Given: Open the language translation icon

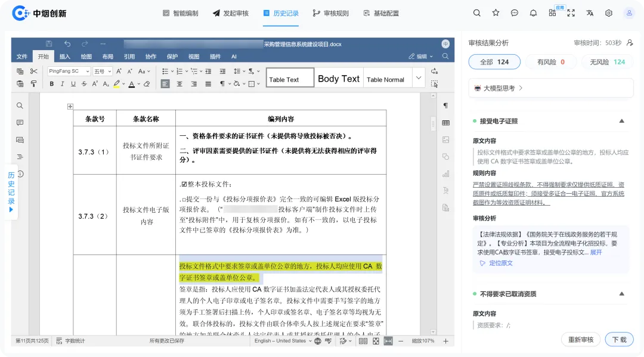Looking at the screenshot, I should [590, 13].
